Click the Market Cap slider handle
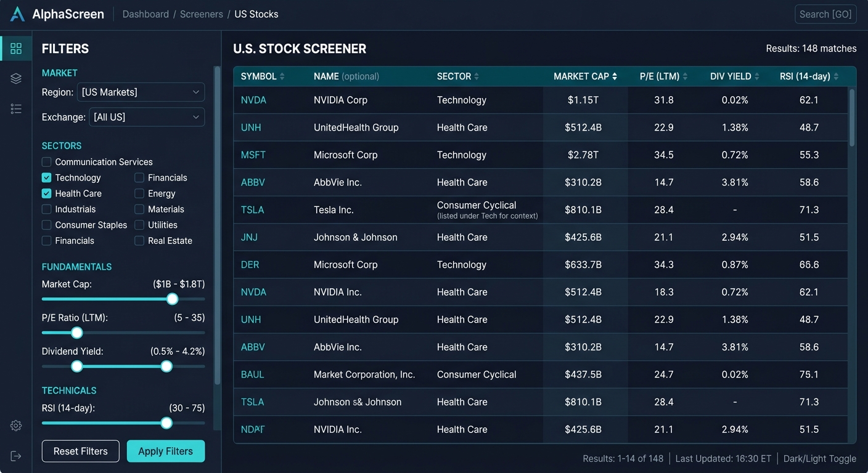Viewport: 868px width, 473px height. [x=173, y=299]
